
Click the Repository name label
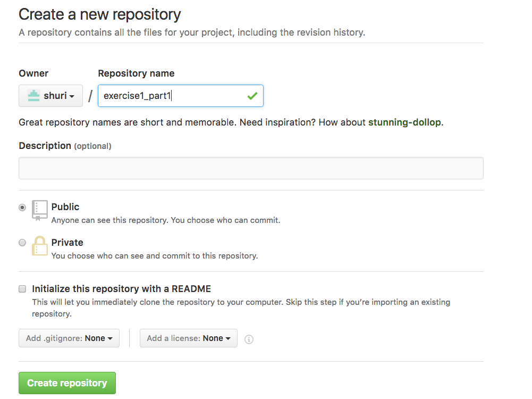(136, 73)
